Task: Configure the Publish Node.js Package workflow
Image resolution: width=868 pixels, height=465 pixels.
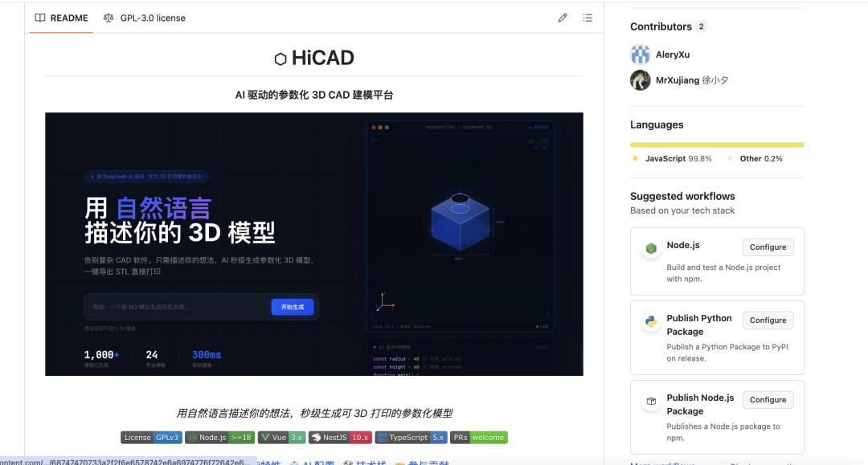Action: point(768,400)
